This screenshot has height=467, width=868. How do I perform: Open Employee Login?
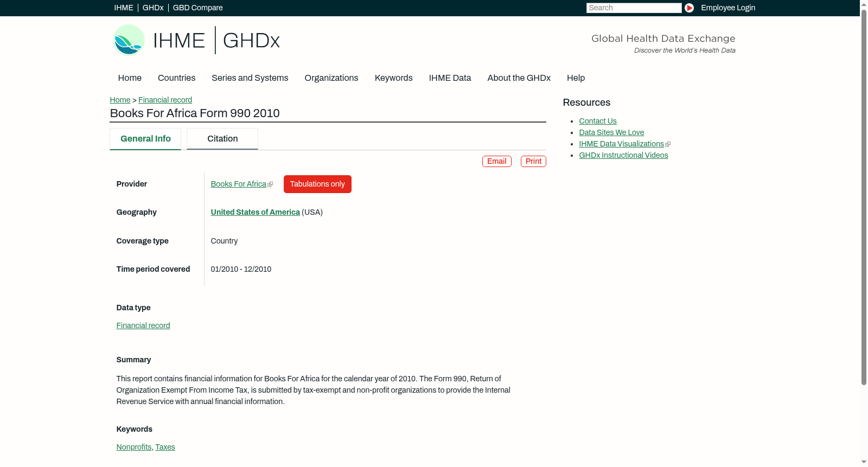click(x=728, y=8)
